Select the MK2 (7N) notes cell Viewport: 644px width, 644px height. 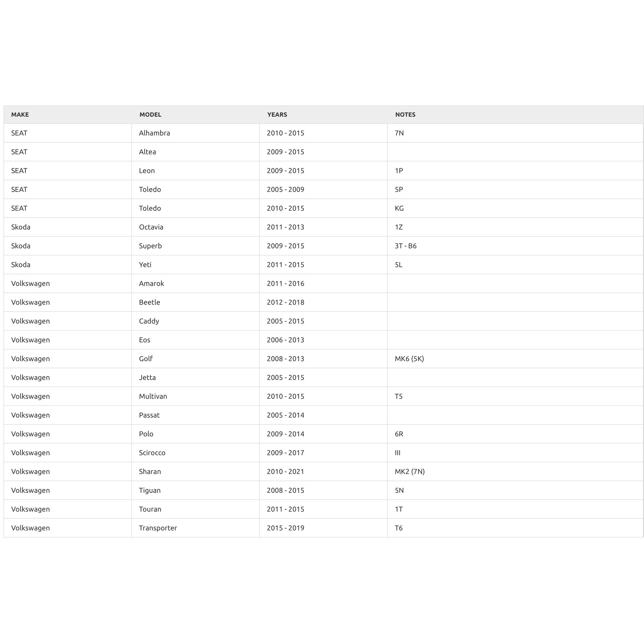[410, 472]
